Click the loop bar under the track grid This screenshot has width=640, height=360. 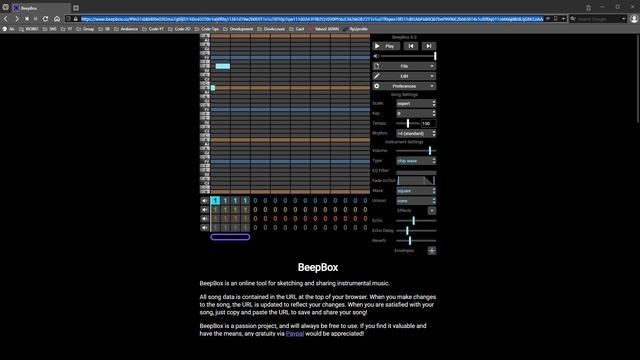230,237
